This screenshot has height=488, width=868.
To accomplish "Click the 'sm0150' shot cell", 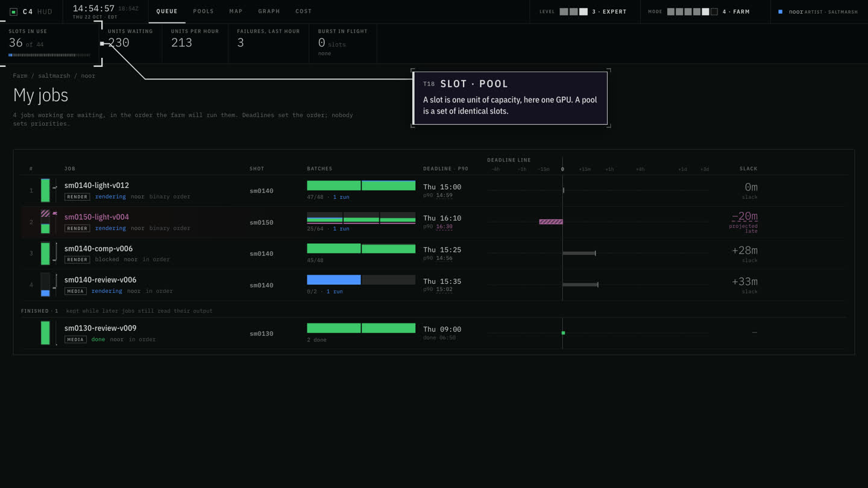I will (x=262, y=222).
